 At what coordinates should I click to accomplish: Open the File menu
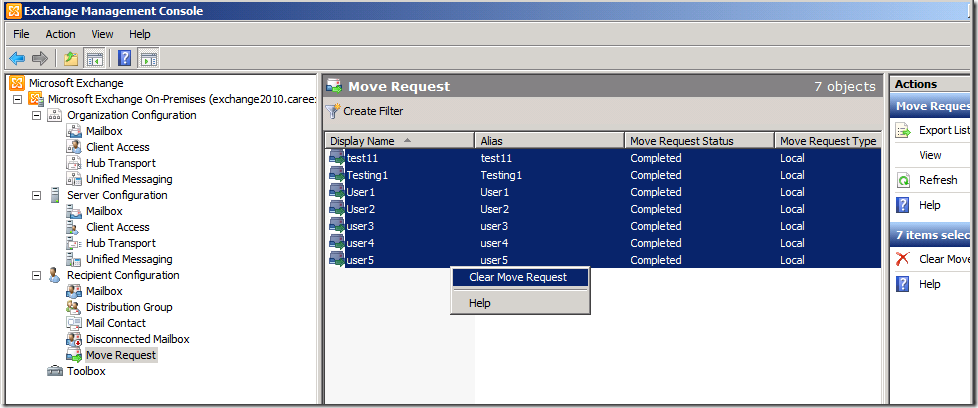(21, 34)
